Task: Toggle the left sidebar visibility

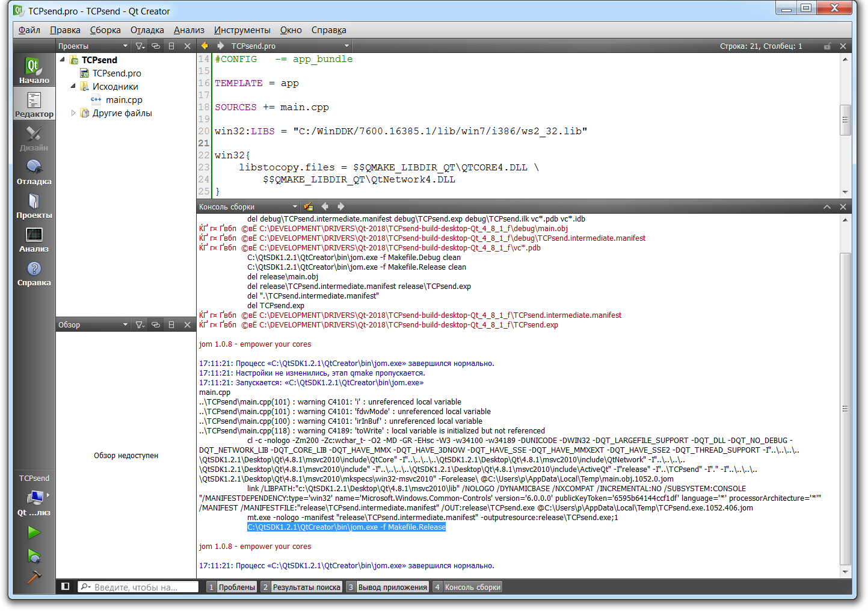Action: (66, 586)
